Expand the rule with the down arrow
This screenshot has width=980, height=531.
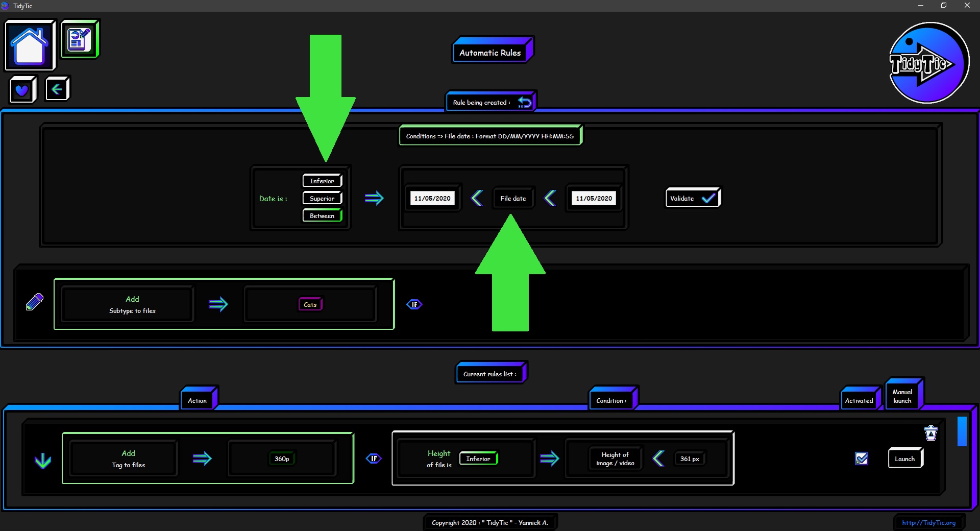point(43,461)
